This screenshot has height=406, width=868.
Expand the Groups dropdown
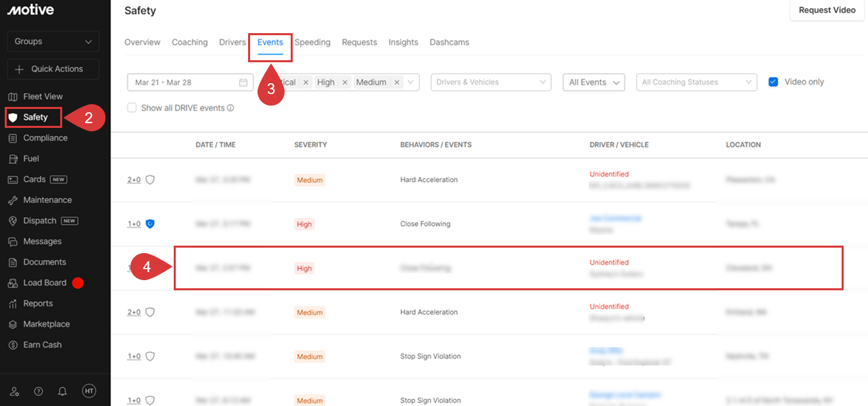[x=53, y=42]
